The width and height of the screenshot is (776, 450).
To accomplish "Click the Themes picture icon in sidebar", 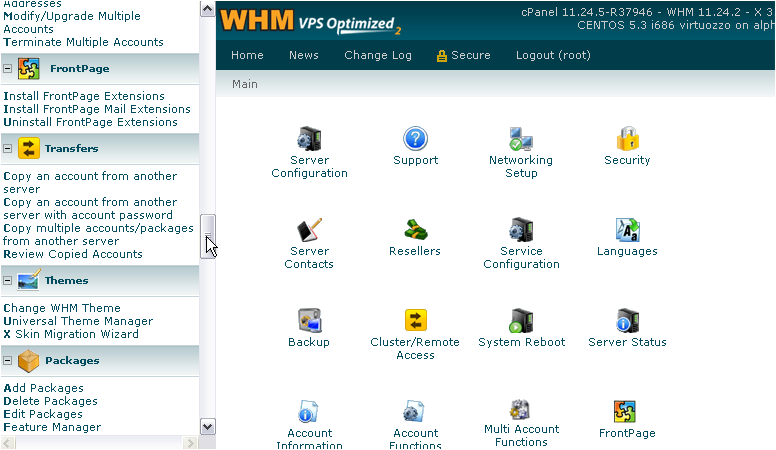I will pyautogui.click(x=29, y=280).
